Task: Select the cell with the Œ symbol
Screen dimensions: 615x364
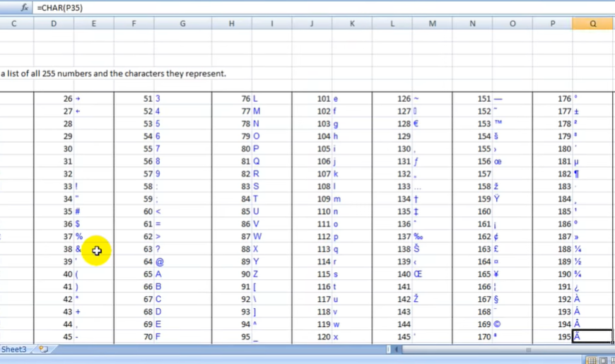Action: [x=432, y=274]
